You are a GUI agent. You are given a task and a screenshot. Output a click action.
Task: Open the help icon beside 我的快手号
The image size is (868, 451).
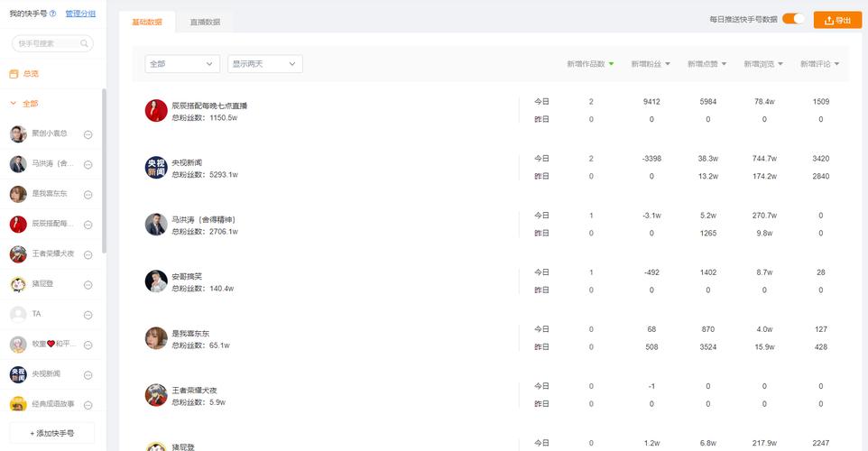(x=52, y=14)
